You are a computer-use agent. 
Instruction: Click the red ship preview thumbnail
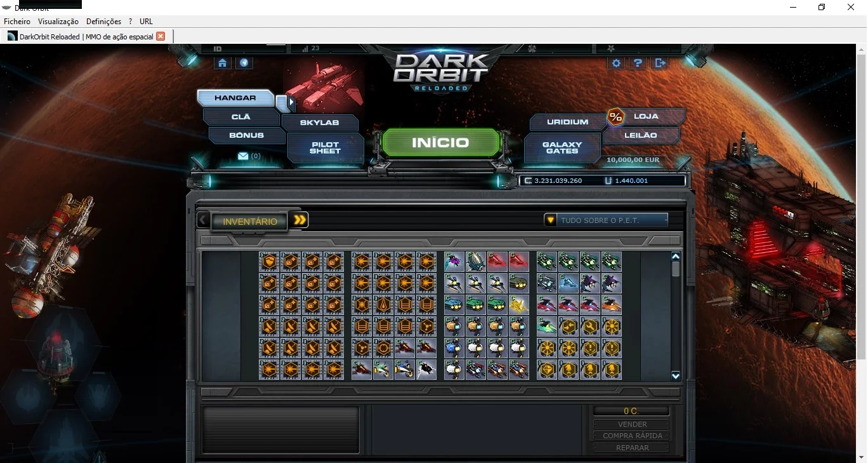coord(324,85)
